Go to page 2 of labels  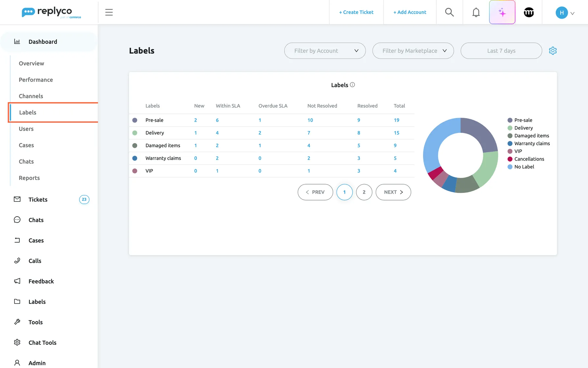click(364, 192)
